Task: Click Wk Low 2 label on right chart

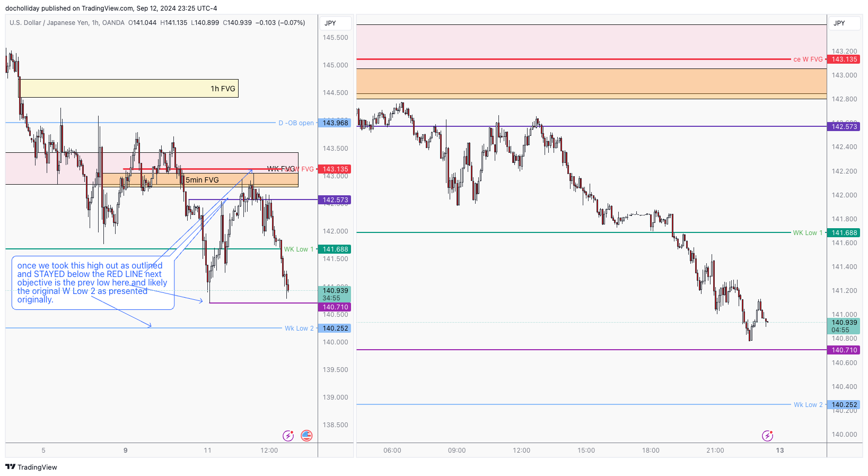Action: coord(808,405)
